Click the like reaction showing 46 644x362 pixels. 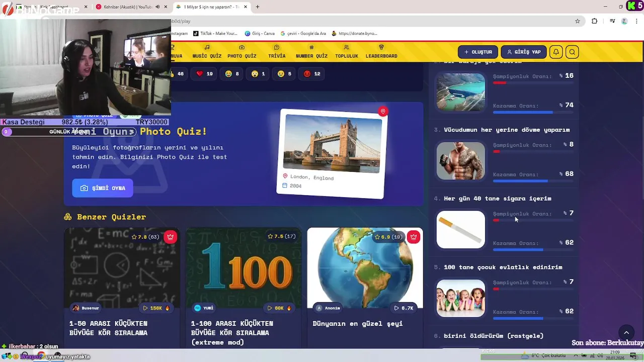point(177,74)
